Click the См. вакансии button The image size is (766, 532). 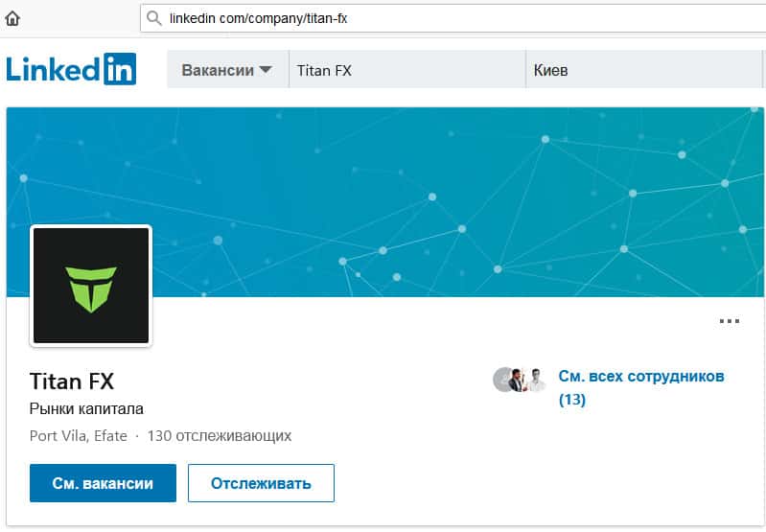(x=104, y=483)
